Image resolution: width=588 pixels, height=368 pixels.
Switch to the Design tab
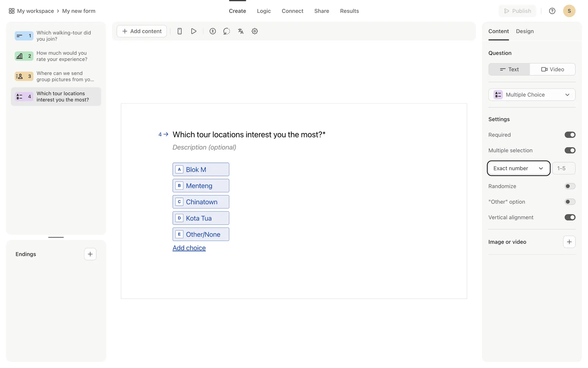525,31
